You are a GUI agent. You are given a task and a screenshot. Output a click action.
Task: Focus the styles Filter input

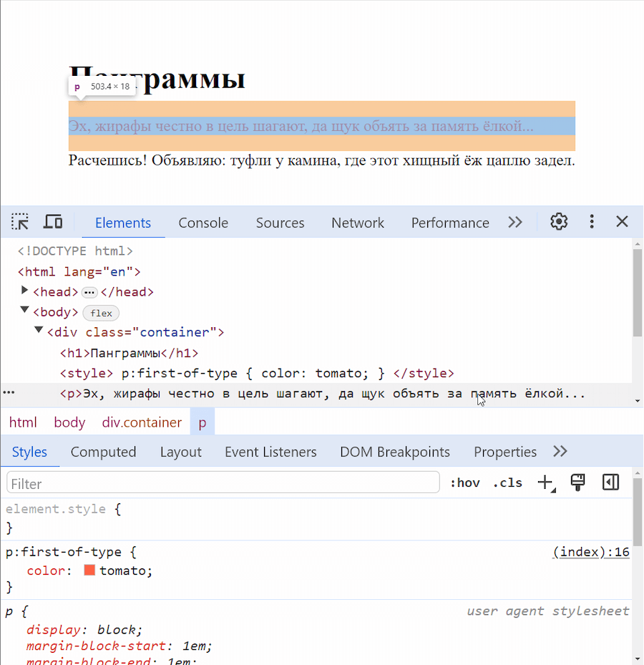point(223,482)
